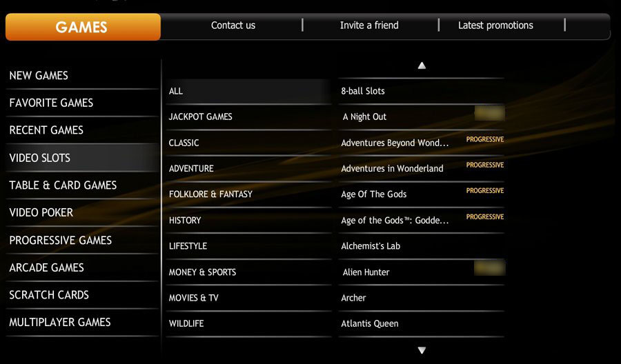
Task: Choose PROGRESSIVE GAMES from the sidebar
Action: tap(60, 241)
